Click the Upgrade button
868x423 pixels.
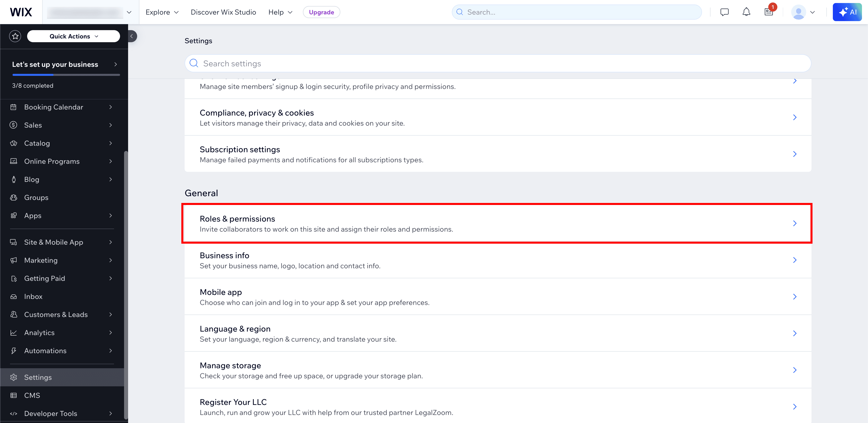(x=321, y=12)
